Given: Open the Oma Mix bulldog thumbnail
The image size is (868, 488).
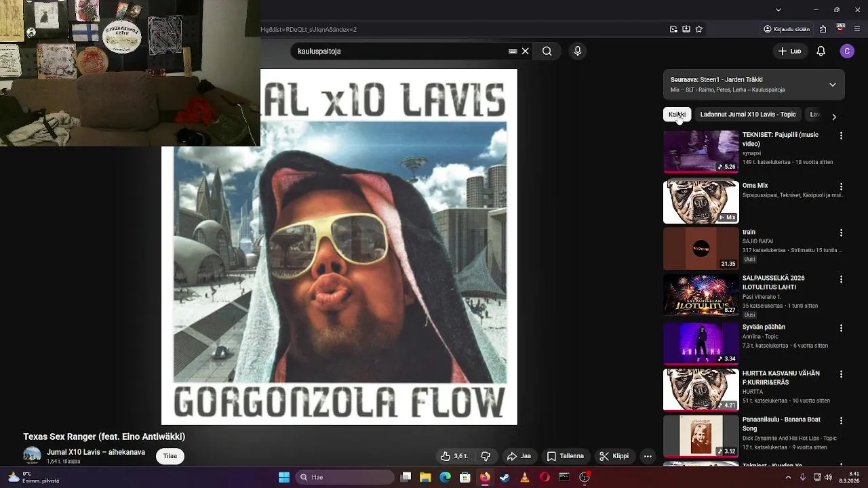Looking at the screenshot, I should 701,201.
